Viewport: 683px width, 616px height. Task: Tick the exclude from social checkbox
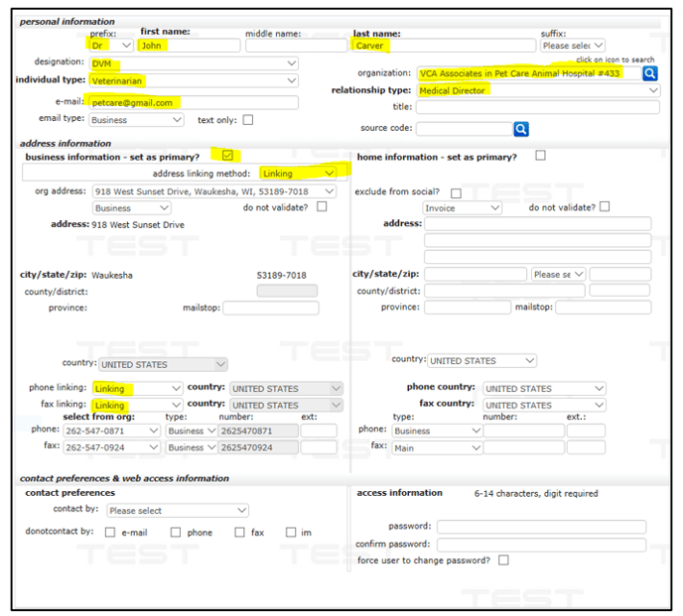pos(456,192)
